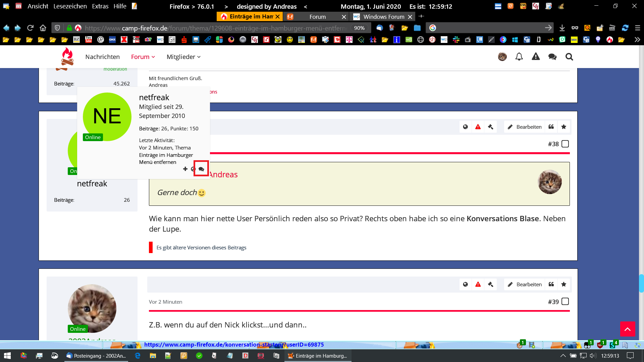Open the Lesezeichen menu

70,6
